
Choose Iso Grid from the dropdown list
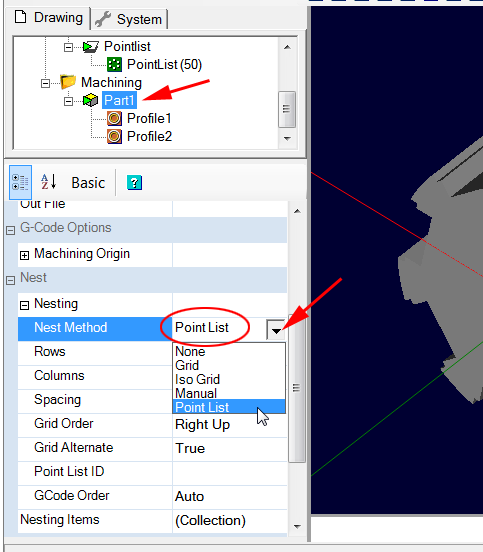197,379
